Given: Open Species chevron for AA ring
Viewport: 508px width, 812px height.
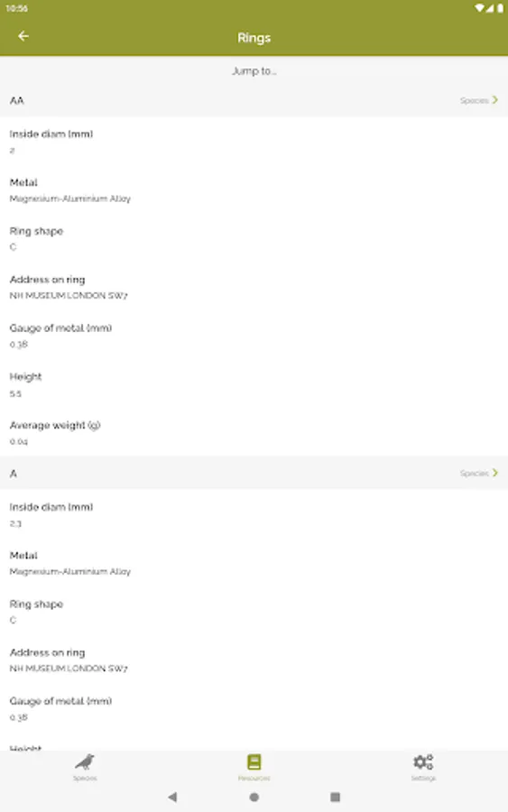Looking at the screenshot, I should tap(495, 100).
